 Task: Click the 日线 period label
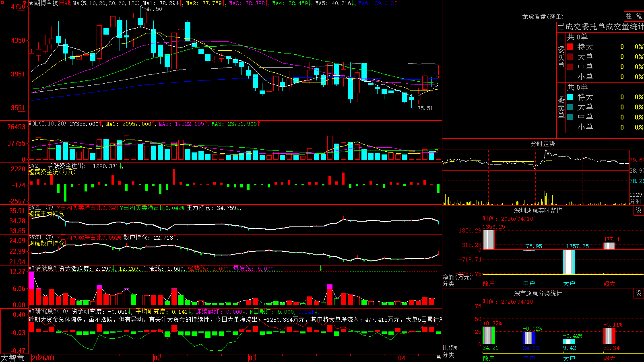(65, 3)
